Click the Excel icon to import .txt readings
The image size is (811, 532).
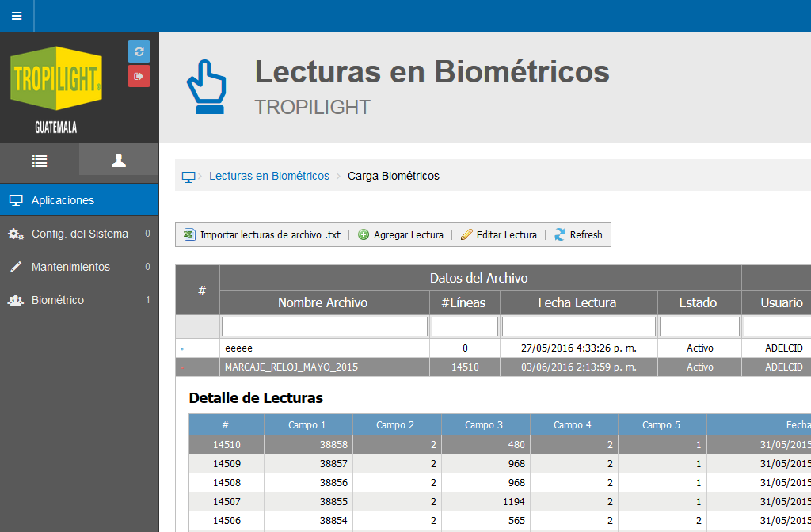pyautogui.click(x=190, y=234)
